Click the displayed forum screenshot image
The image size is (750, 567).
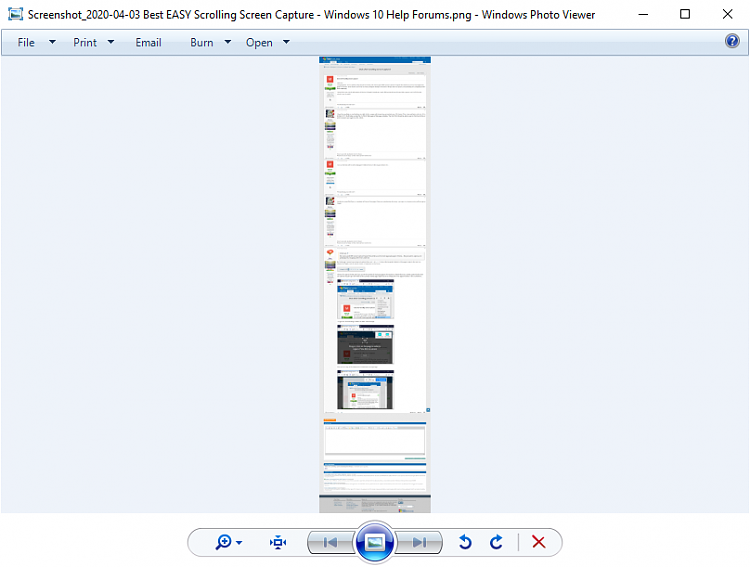[x=375, y=285]
